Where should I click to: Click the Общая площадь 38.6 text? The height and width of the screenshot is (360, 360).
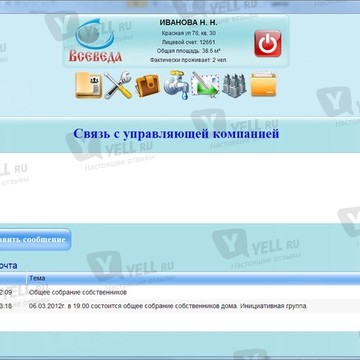(x=188, y=51)
